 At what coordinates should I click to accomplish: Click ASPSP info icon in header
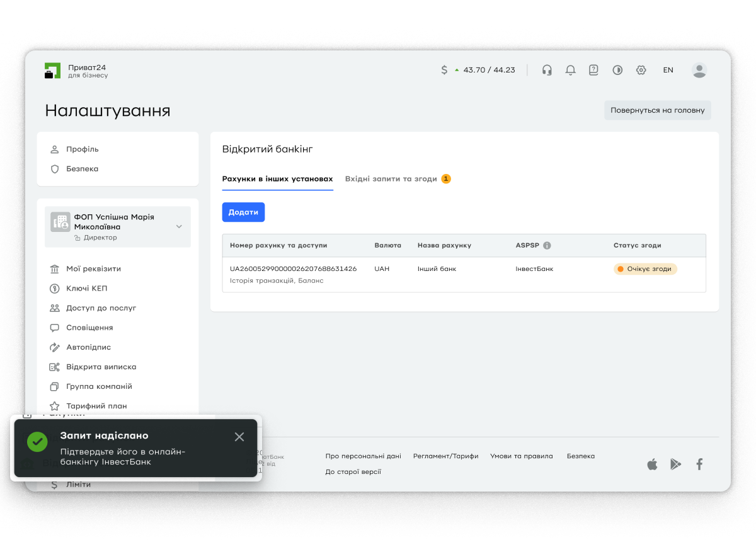pos(547,246)
